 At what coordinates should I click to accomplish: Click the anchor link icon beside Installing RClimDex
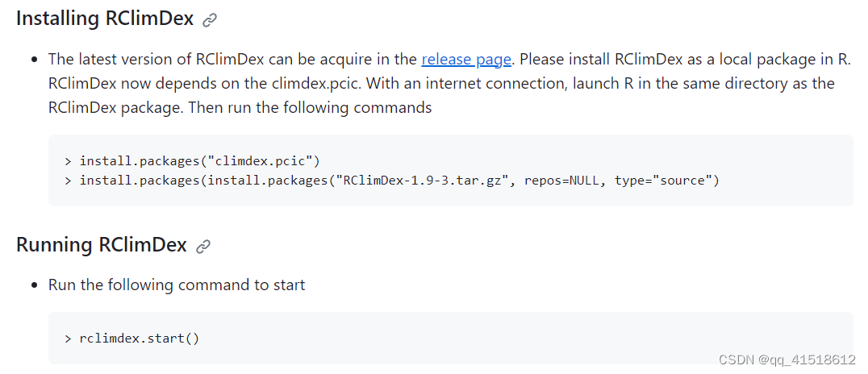point(210,20)
